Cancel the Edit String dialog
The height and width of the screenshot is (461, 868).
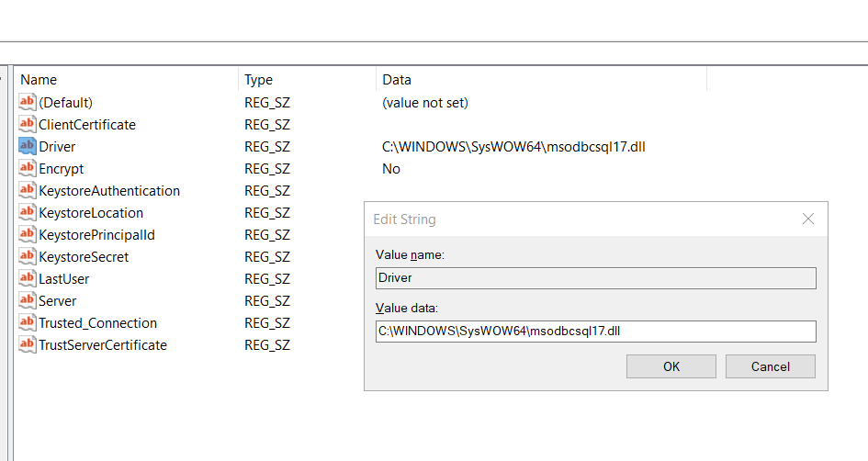click(770, 366)
